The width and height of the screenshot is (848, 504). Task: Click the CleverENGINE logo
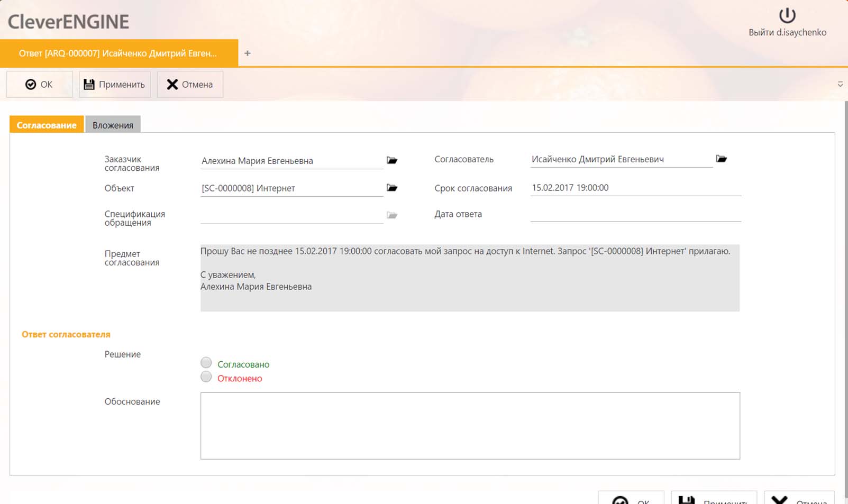pos(68,22)
